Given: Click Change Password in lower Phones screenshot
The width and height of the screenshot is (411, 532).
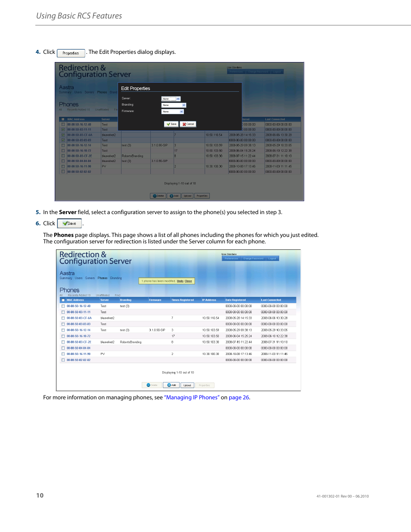Looking at the screenshot, I should click(x=253, y=258).
